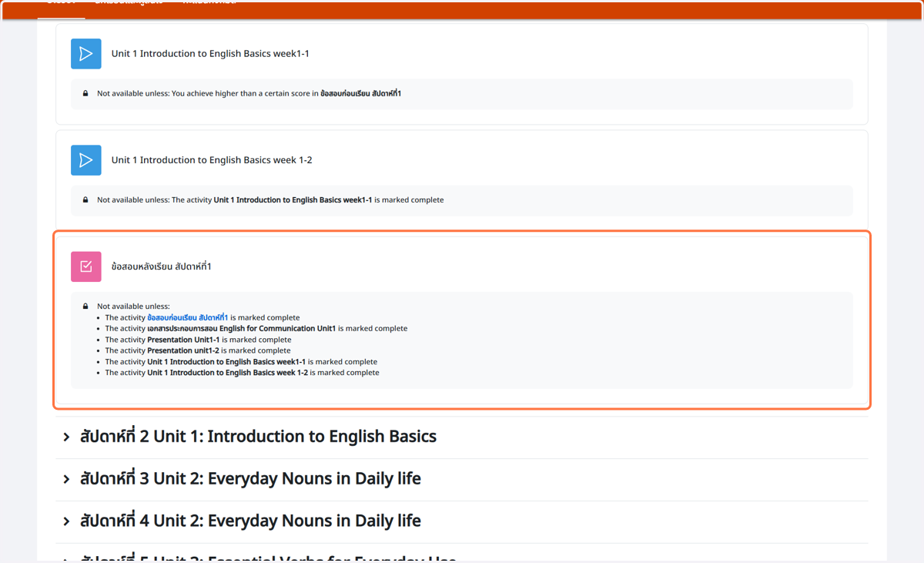Expand the สัปดาห์ที่ 2 section chevron

coord(66,437)
